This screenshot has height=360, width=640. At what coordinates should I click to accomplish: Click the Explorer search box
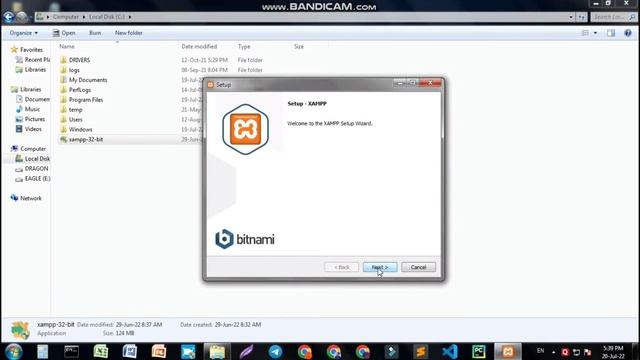[613, 17]
